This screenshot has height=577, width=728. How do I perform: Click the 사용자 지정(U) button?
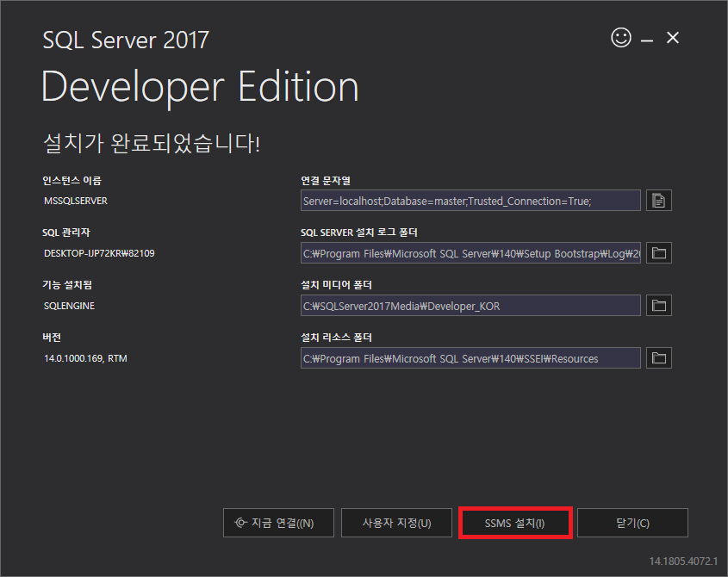pyautogui.click(x=396, y=523)
